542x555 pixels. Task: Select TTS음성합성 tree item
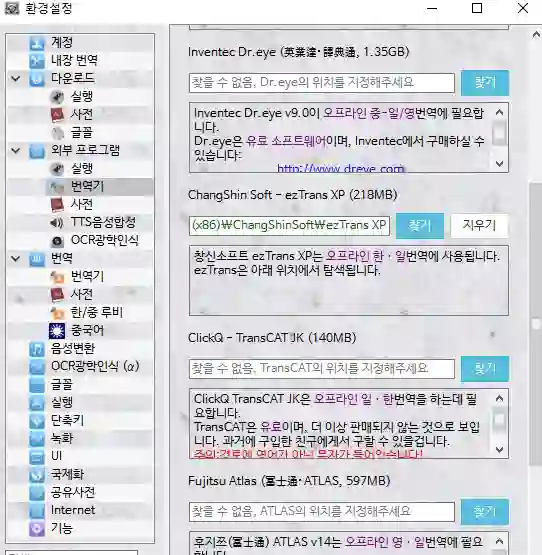(103, 223)
